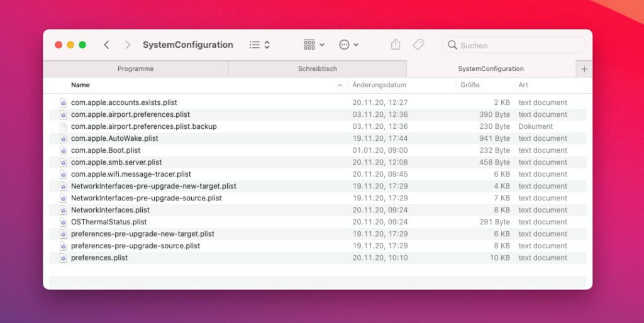Viewport: 644px width, 323px height.
Task: Select file name OSThermalStatus.plist
Action: point(109,222)
